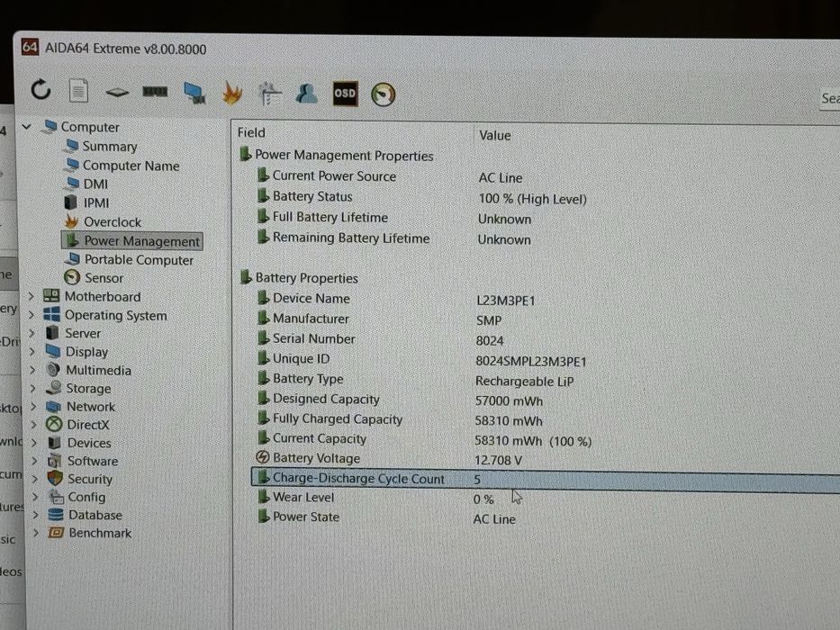Click the AIDA64 app logo icon
840x630 pixels.
(x=30, y=47)
